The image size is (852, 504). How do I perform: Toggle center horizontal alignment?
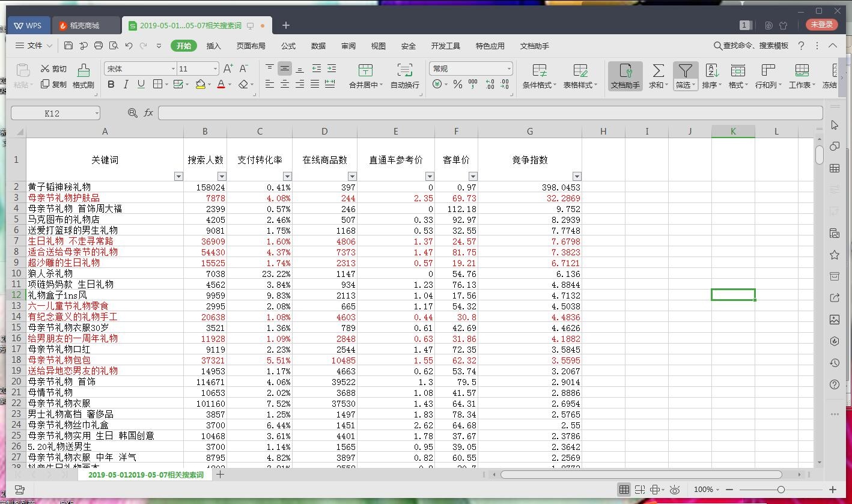click(x=285, y=85)
